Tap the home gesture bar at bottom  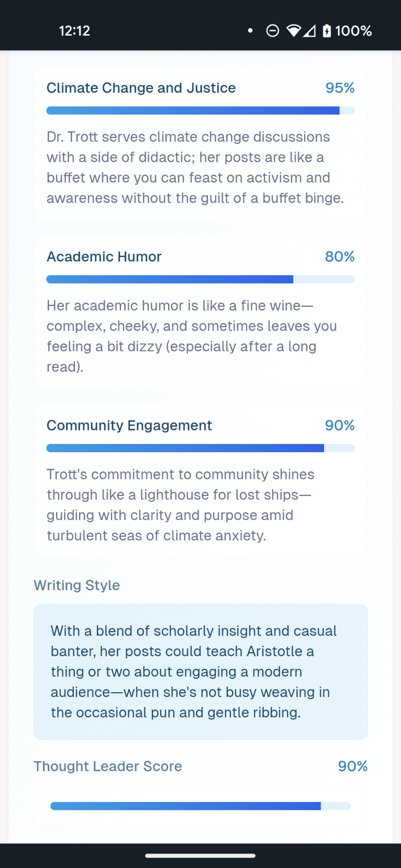click(200, 856)
